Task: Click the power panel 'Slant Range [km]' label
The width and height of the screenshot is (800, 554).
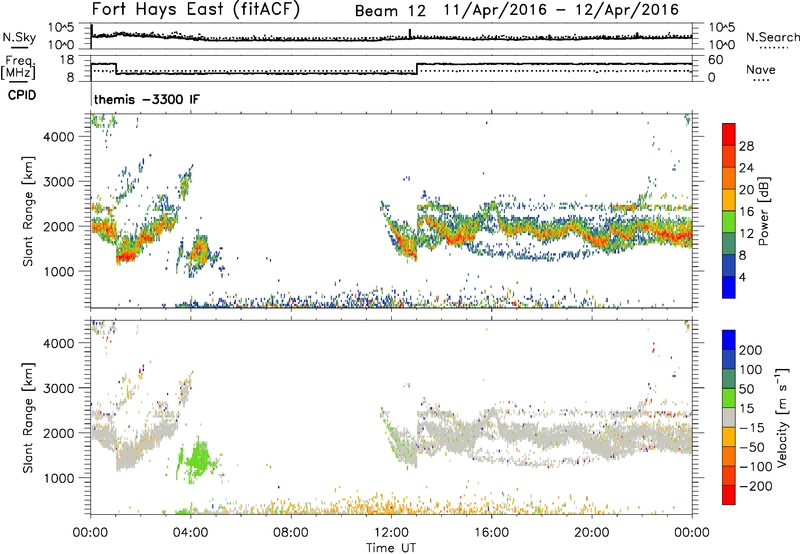Action: (x=28, y=211)
